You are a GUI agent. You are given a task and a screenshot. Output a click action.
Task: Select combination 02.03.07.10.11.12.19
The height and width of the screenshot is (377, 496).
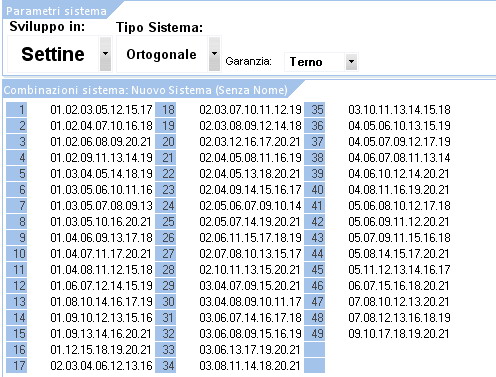click(250, 110)
